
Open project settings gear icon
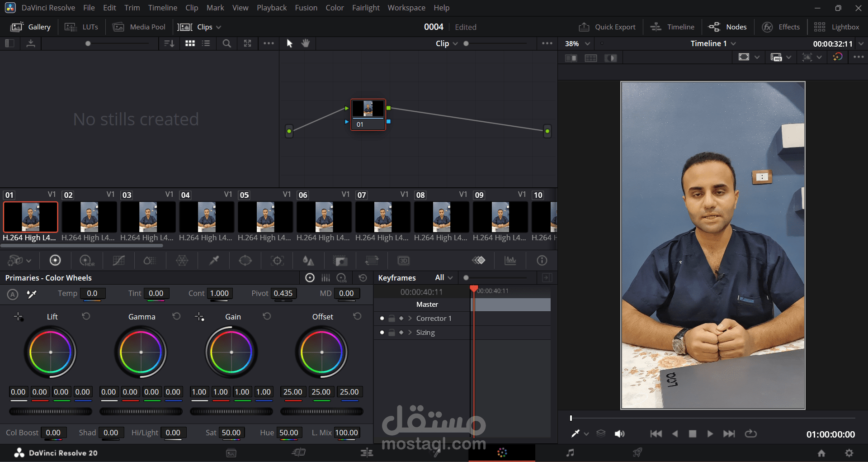coord(849,452)
